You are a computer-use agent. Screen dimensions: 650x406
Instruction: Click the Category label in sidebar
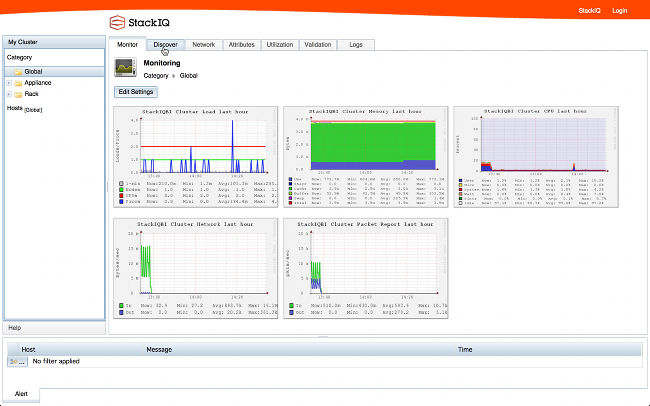(x=19, y=57)
